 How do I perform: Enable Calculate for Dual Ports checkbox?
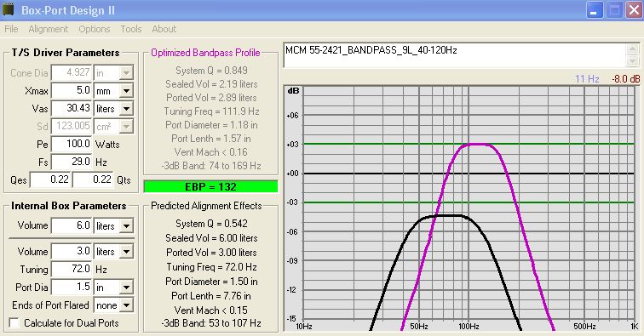click(14, 323)
